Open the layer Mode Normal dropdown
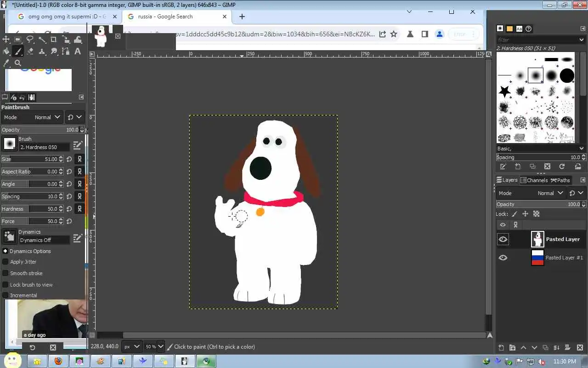The height and width of the screenshot is (368, 588). coord(531,193)
